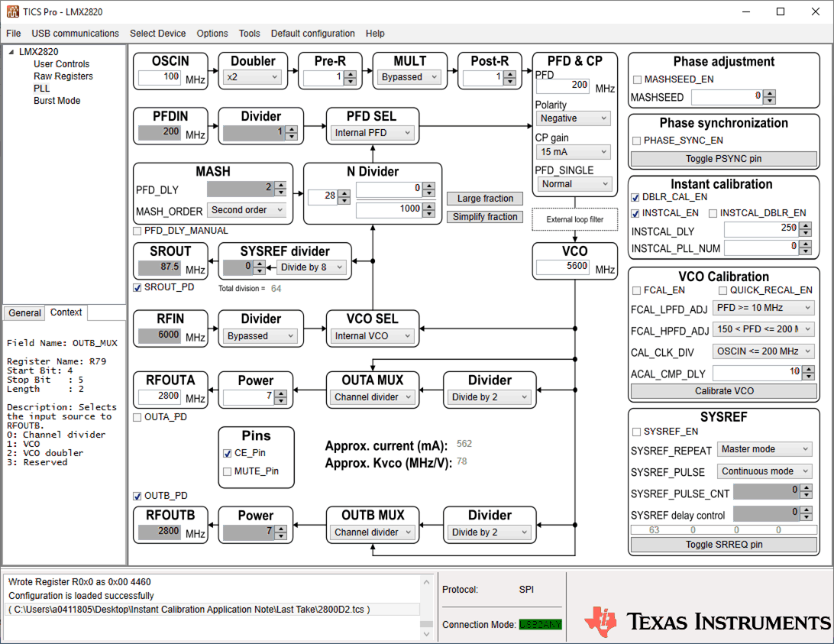Uncheck the DBLR_CAL_EN checkbox

[635, 198]
